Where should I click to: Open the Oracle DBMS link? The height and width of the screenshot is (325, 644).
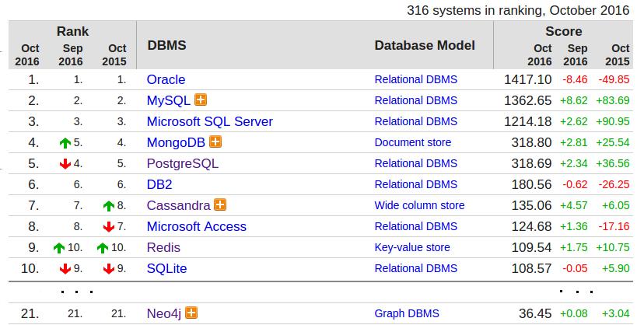tap(166, 79)
